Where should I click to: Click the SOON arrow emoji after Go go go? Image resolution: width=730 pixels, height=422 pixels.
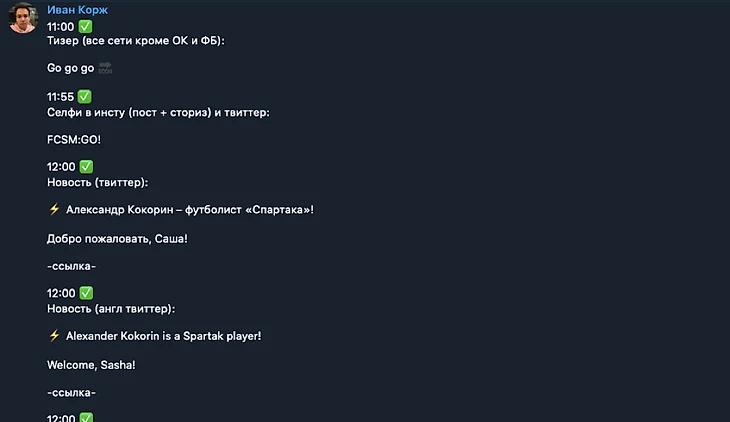coord(105,68)
